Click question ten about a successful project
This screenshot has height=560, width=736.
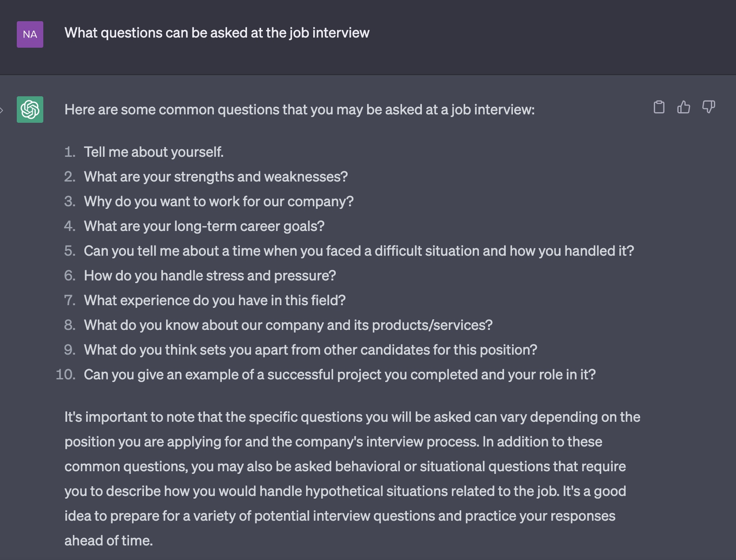point(340,375)
